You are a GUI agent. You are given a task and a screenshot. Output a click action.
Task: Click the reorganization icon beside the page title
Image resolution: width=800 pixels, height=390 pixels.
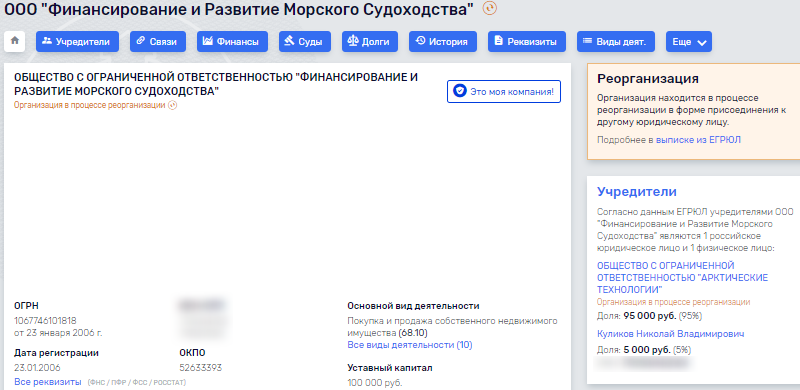[489, 8]
